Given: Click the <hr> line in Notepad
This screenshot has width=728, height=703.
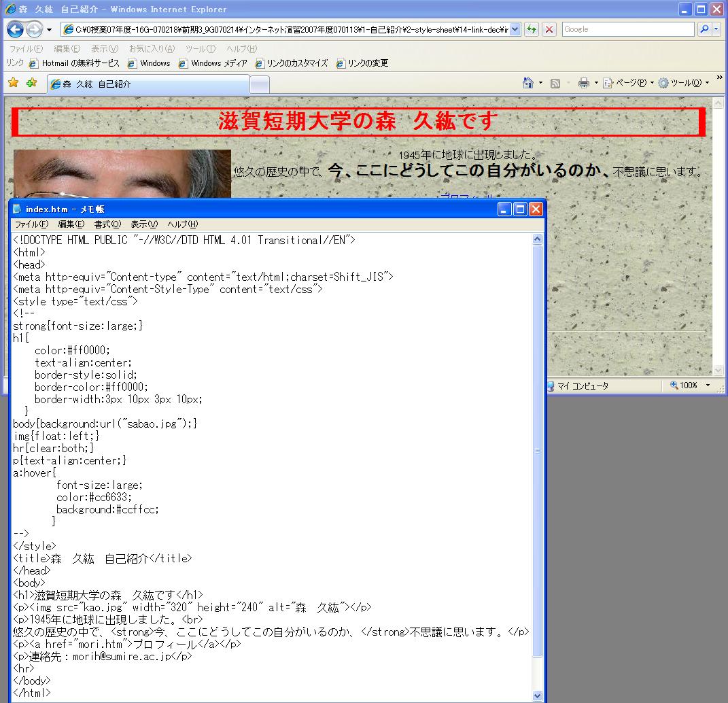Looking at the screenshot, I should tap(24, 668).
